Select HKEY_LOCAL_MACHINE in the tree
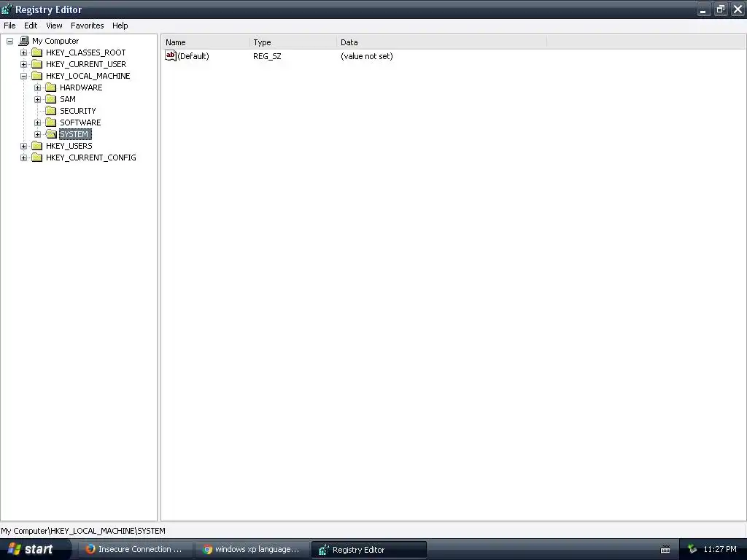This screenshot has width=747, height=560. 88,76
